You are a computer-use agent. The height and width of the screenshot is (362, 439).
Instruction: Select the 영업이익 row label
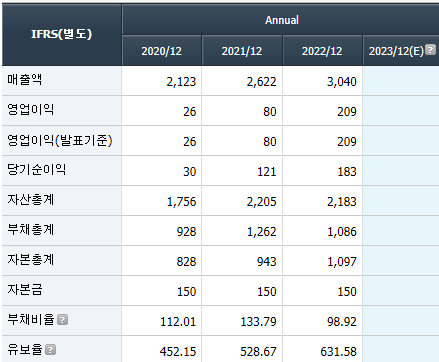pyautogui.click(x=30, y=110)
